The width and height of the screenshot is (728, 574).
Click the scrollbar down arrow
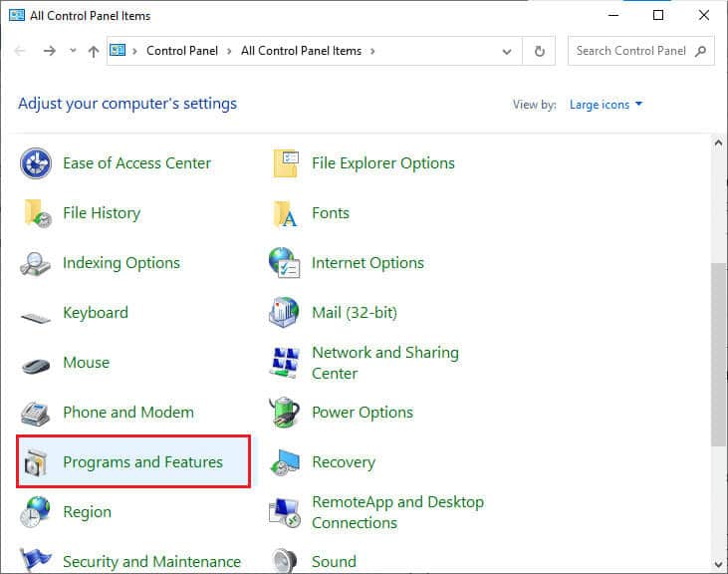tap(718, 565)
